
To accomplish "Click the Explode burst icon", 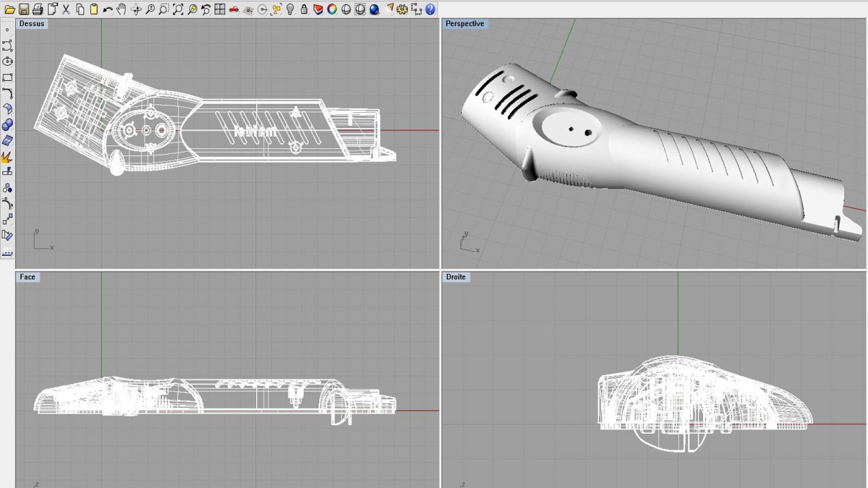I will [x=7, y=156].
